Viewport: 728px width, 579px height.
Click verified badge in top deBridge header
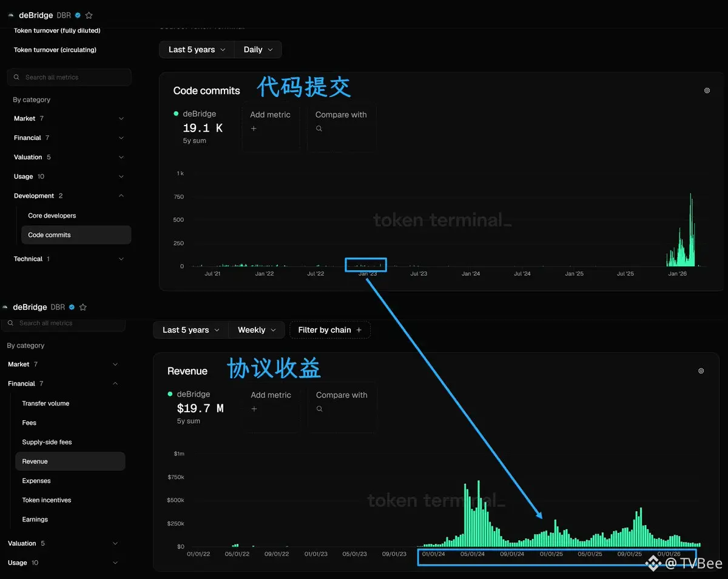point(78,15)
